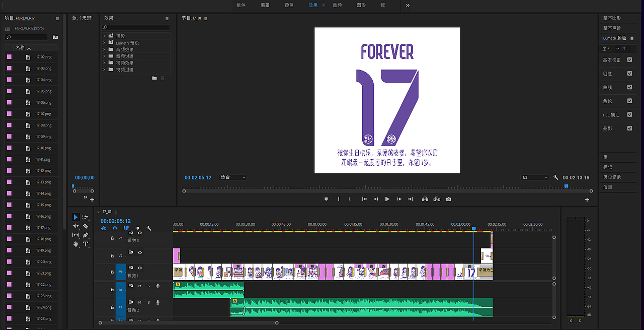Open 历史记录 panel
644x330 pixels.
point(612,177)
